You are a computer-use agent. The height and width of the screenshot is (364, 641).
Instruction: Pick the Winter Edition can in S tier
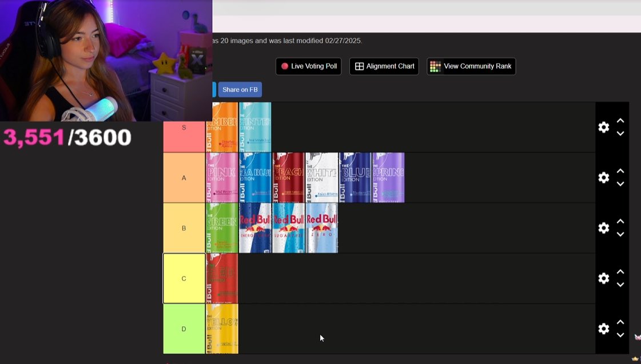(x=255, y=127)
